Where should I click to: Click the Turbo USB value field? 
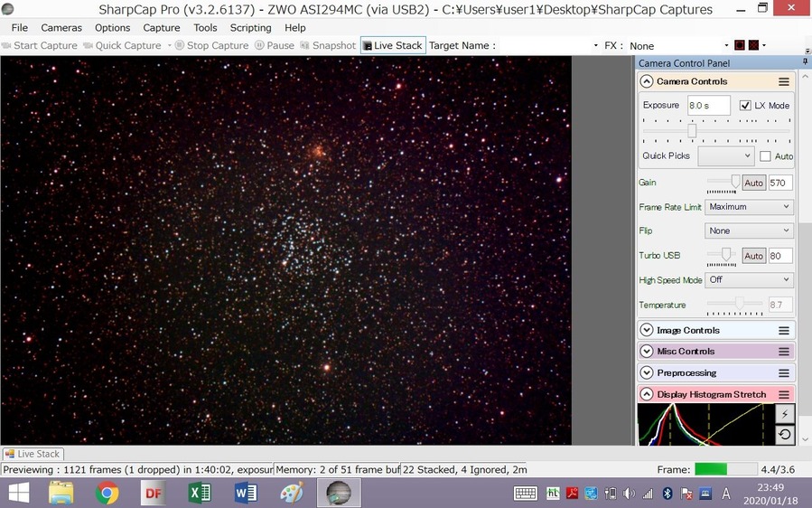click(x=780, y=256)
